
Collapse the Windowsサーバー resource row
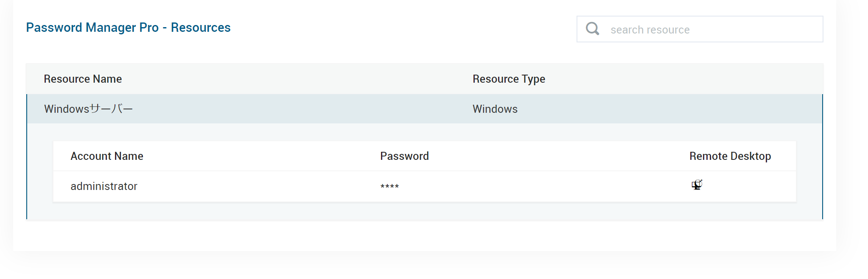coord(88,109)
